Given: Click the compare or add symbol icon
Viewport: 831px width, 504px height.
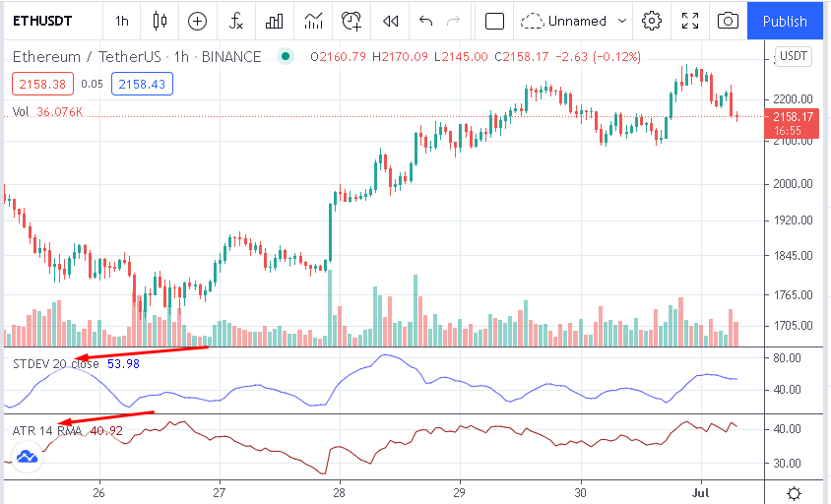Looking at the screenshot, I should (x=197, y=21).
